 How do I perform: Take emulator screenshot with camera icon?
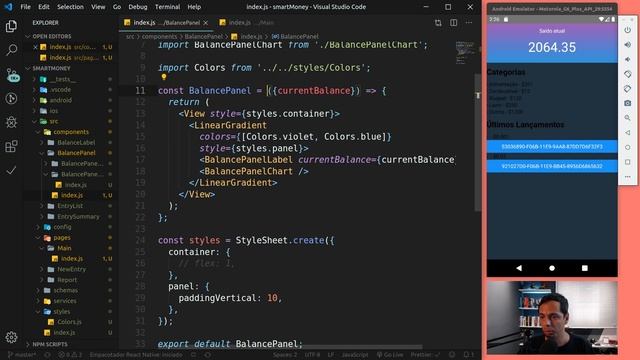click(x=628, y=103)
